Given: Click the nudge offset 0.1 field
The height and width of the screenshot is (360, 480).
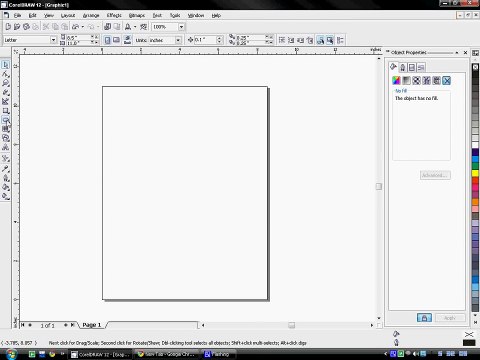Looking at the screenshot, I should (x=205, y=40).
